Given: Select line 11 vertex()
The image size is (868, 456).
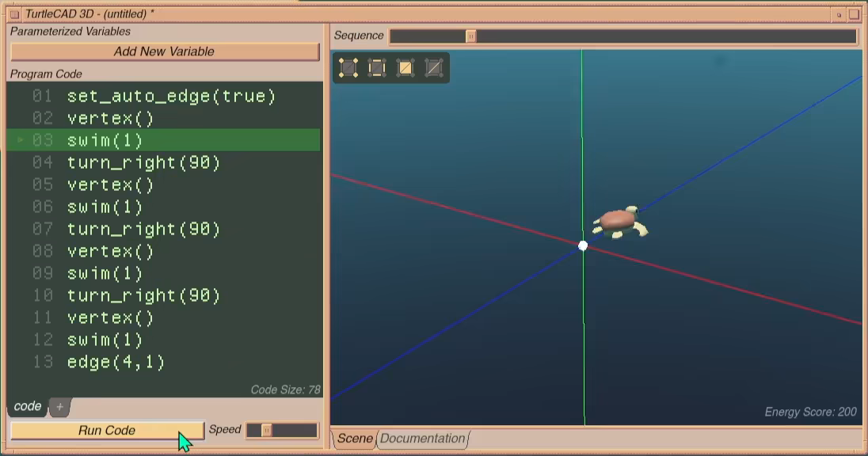Looking at the screenshot, I should pos(164,317).
